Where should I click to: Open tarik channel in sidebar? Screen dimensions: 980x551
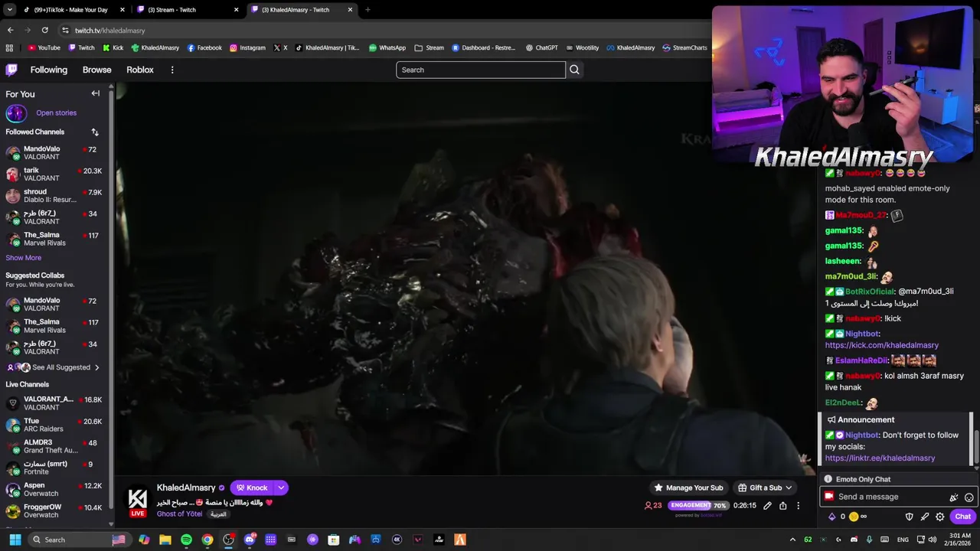tap(55, 174)
